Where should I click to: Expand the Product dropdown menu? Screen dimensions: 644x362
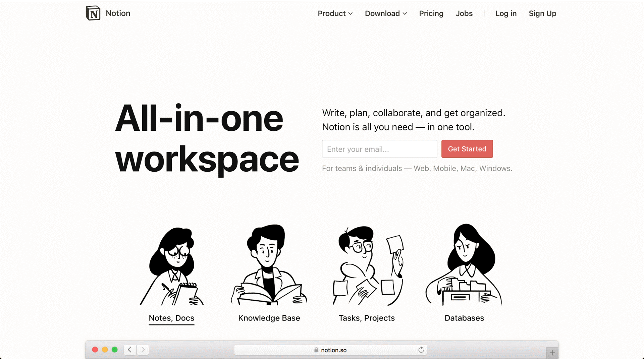335,13
